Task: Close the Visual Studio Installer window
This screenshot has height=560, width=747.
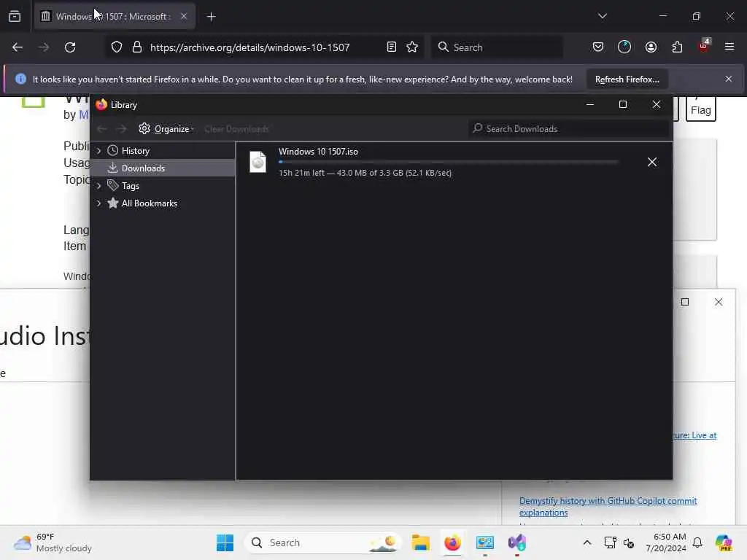Action: [x=719, y=302]
